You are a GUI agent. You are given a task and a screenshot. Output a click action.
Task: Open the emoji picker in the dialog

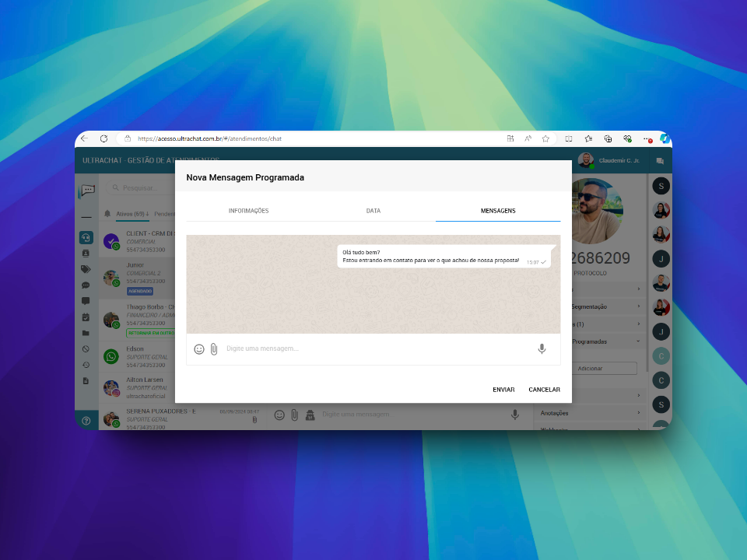pos(199,349)
